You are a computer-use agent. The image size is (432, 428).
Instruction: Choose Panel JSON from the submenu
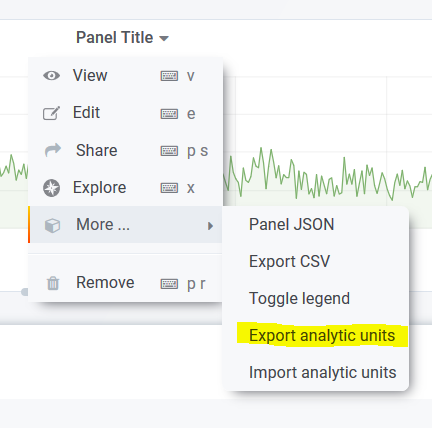click(292, 224)
